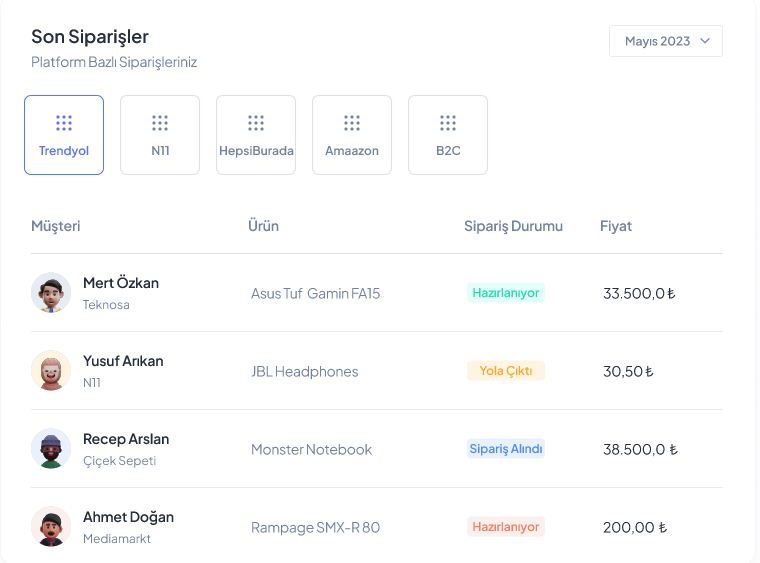Click the grid icon above B2C
This screenshot has width=760, height=563.
[448, 123]
